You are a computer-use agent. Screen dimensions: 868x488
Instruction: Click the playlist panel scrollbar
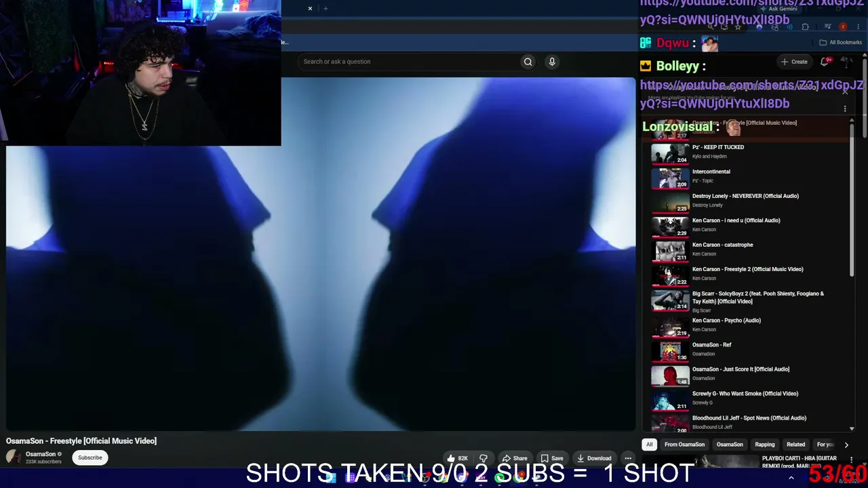tap(852, 200)
